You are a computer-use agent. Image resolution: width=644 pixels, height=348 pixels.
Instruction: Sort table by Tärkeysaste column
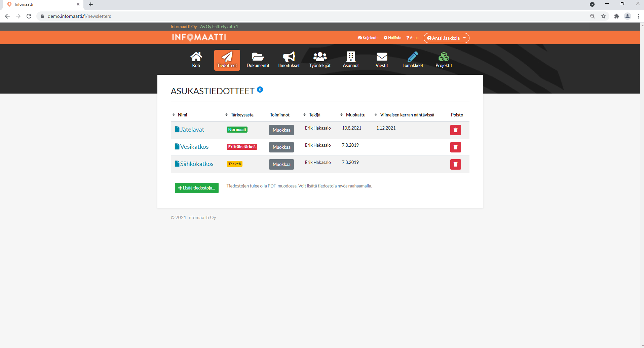pos(239,115)
